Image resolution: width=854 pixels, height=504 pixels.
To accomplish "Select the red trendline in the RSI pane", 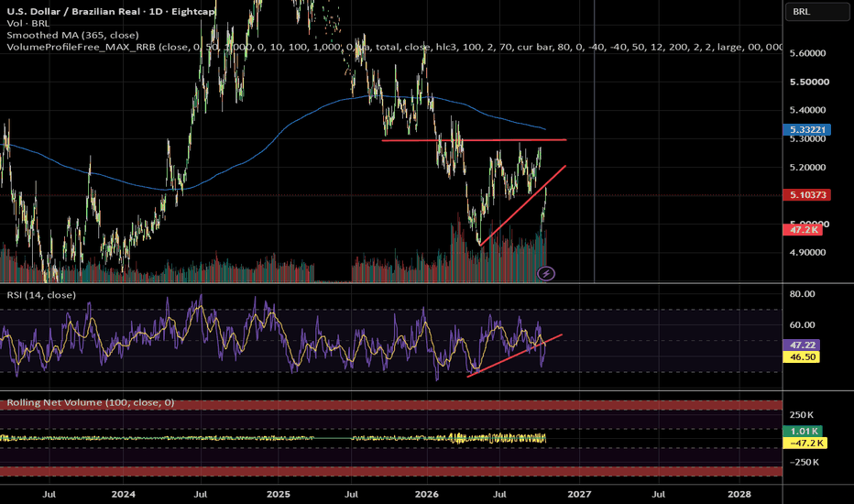I will (x=514, y=356).
